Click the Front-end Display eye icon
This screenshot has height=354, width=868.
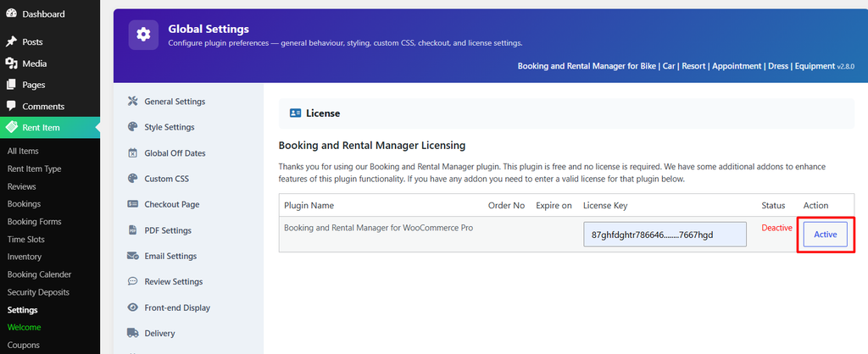[x=132, y=307]
